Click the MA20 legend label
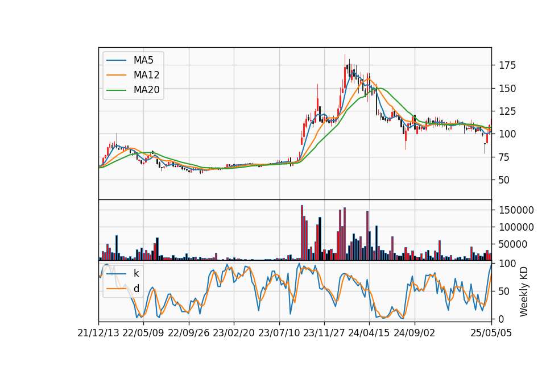 (146, 90)
